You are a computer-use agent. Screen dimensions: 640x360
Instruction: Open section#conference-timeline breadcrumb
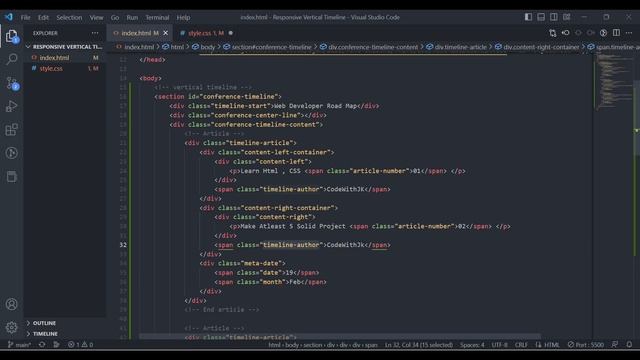(x=267, y=47)
